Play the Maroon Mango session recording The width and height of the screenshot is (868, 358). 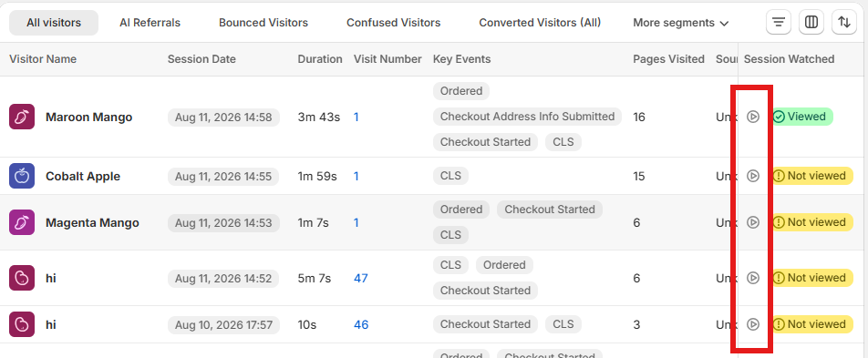tap(753, 117)
